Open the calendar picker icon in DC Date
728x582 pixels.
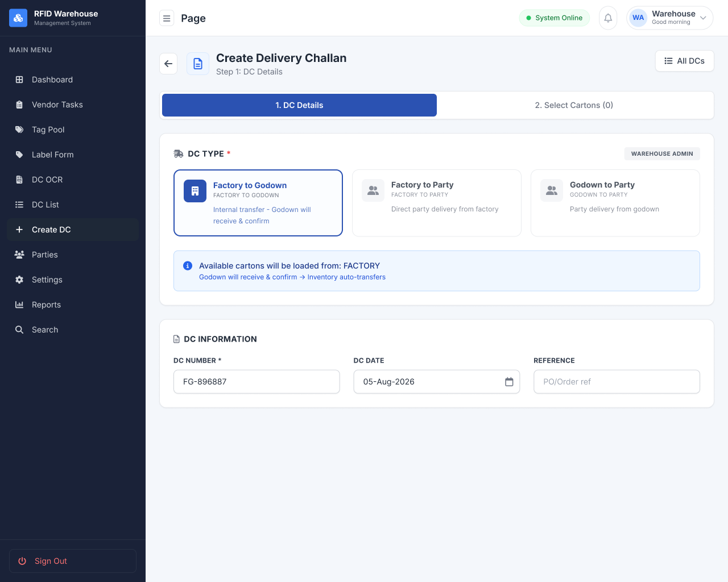pyautogui.click(x=509, y=382)
